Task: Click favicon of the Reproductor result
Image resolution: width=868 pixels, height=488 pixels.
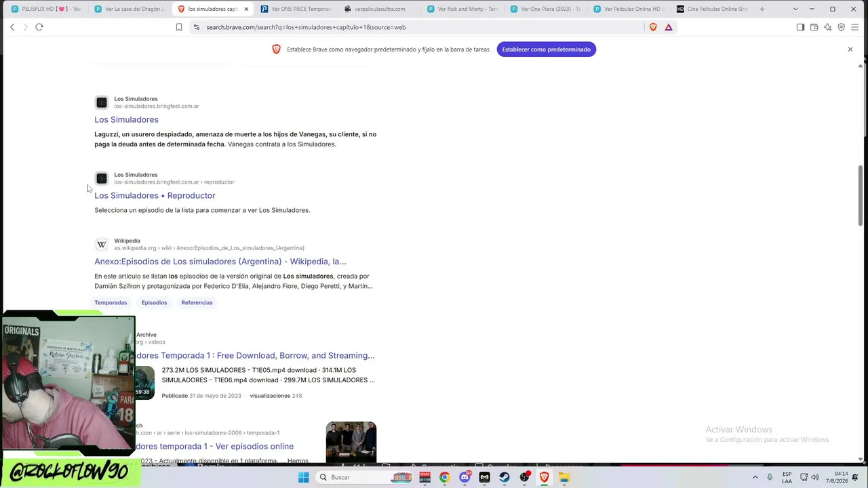Action: [x=102, y=179]
